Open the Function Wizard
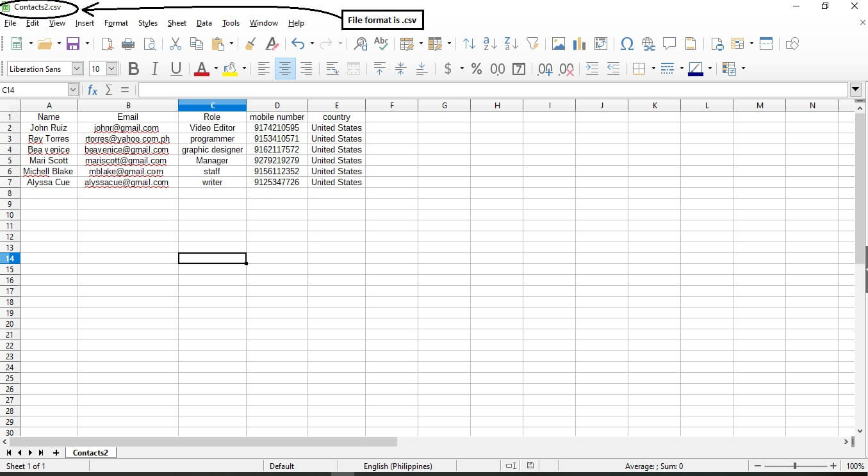This screenshot has width=868, height=476. point(92,90)
